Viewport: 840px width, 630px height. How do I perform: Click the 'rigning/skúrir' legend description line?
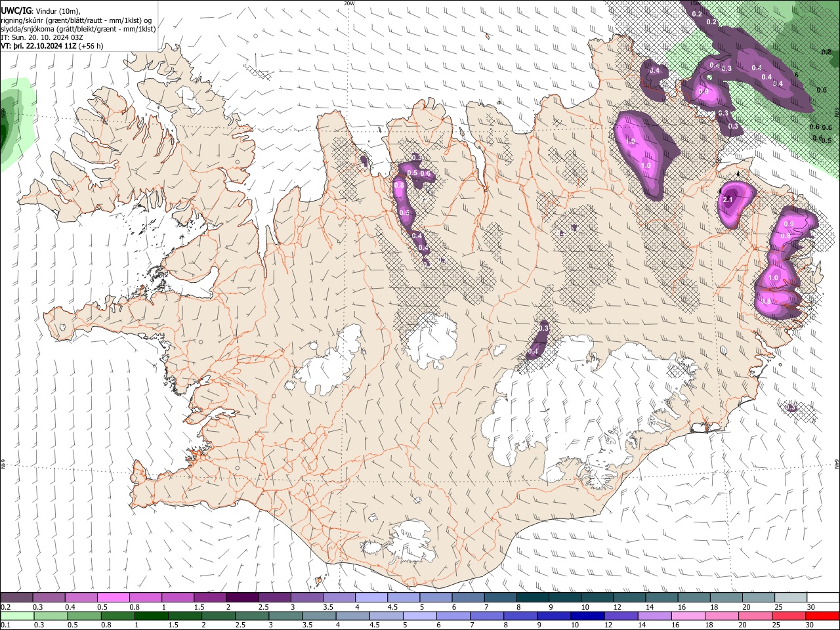(x=76, y=20)
